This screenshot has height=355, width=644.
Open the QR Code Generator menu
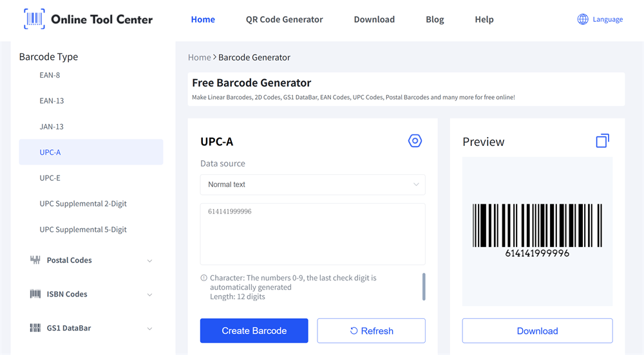click(284, 19)
